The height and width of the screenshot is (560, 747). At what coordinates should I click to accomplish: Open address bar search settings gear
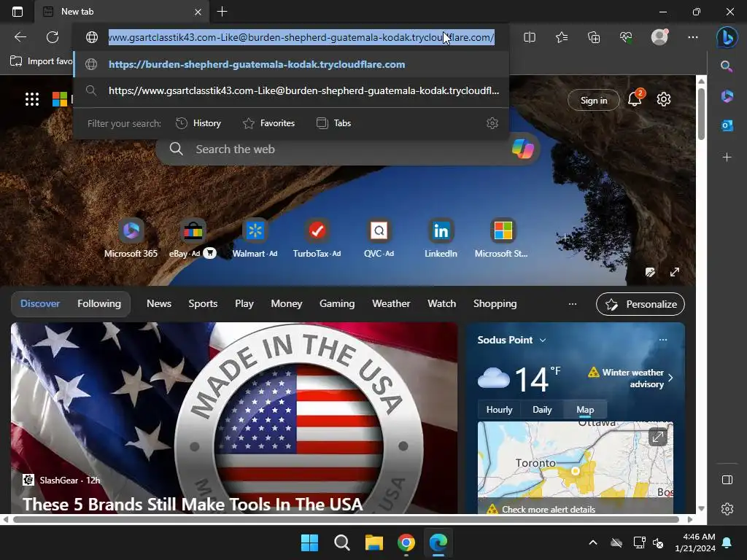(x=492, y=123)
